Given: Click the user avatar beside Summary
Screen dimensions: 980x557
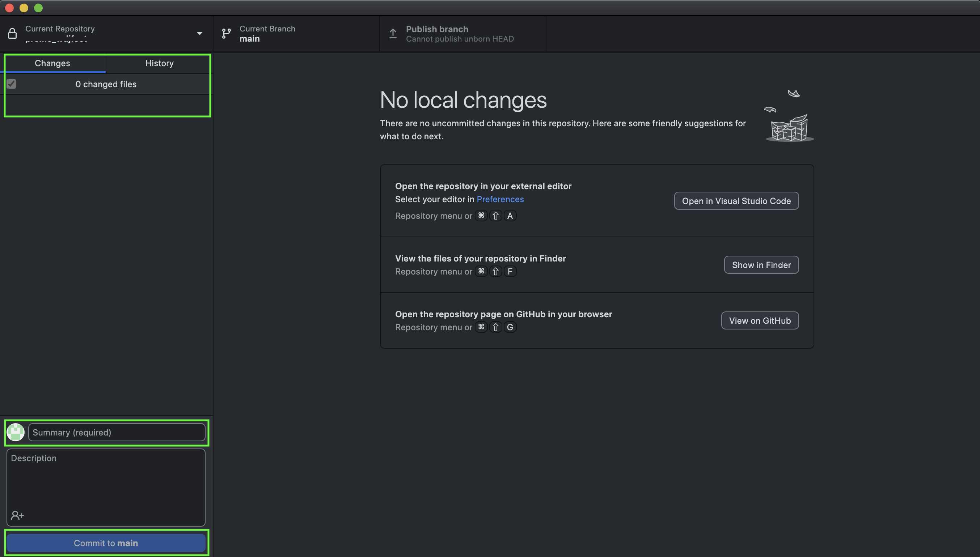Looking at the screenshot, I should point(16,432).
